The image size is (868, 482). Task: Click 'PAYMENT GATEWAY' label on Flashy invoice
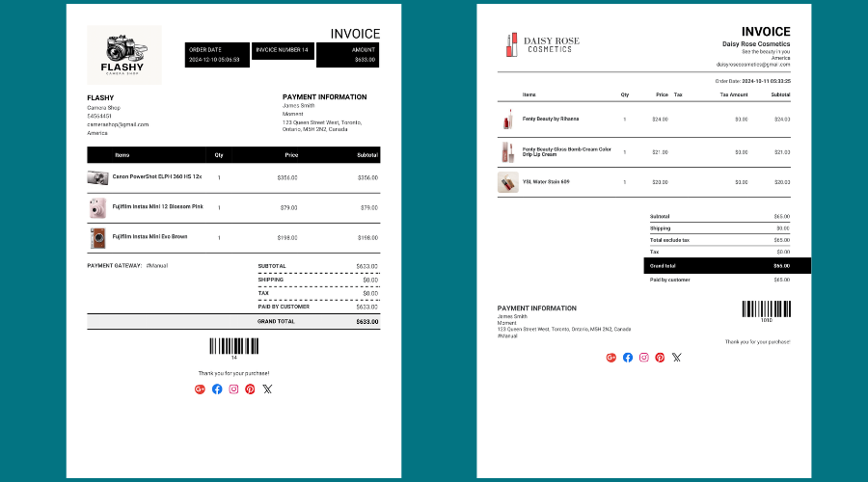coord(114,266)
